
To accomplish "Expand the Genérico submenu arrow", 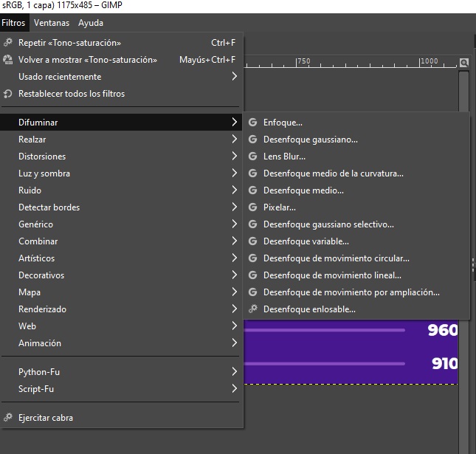I will [235, 224].
